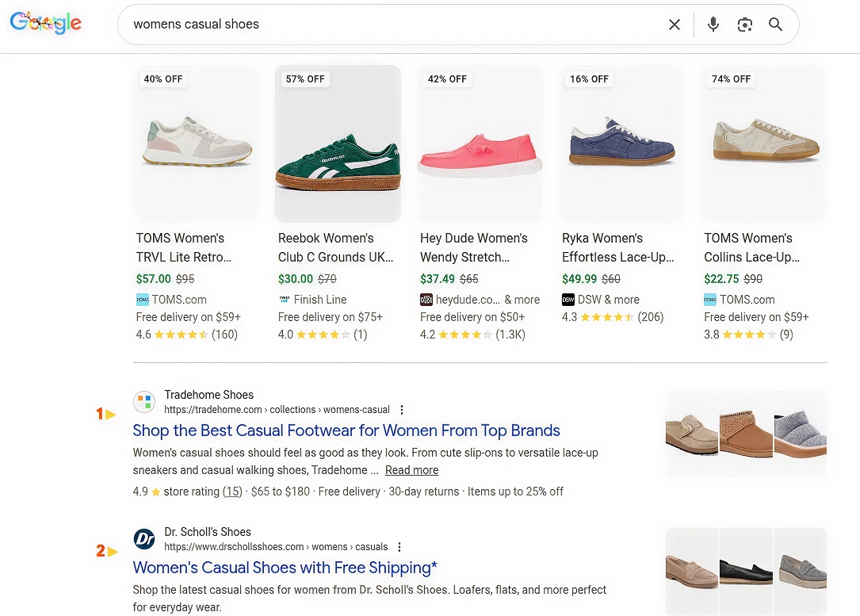Click the 4.6 star rating (160)
860x616 pixels.
[x=187, y=334]
